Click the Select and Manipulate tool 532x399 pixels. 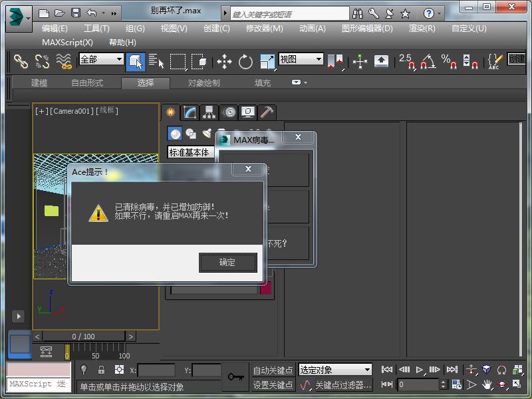[x=360, y=62]
